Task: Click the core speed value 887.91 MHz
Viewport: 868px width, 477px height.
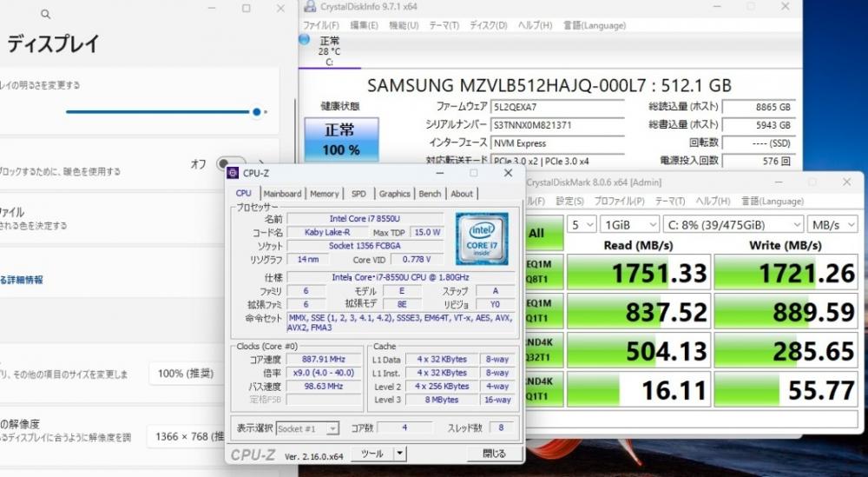Action: 323,360
